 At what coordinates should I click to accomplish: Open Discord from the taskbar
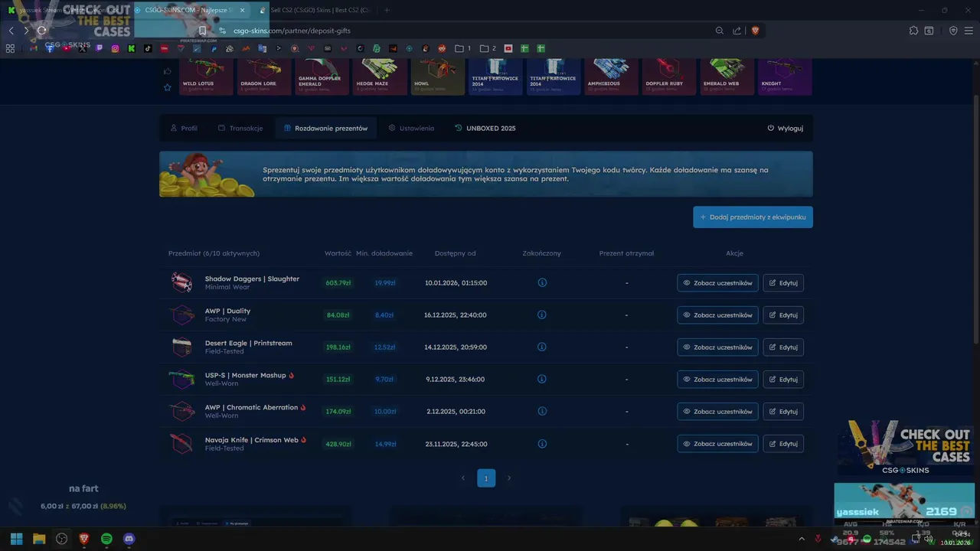pos(129,539)
